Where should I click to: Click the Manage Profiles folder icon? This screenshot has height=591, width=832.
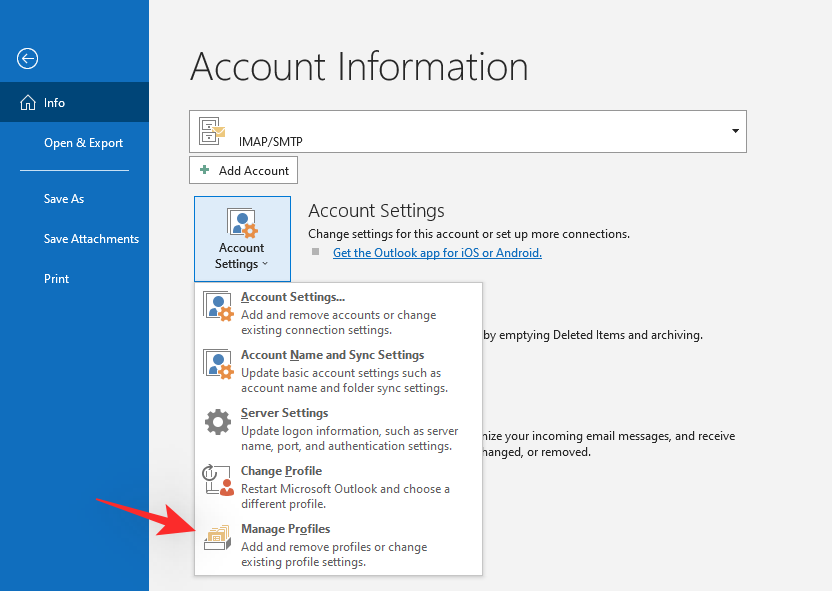click(218, 538)
